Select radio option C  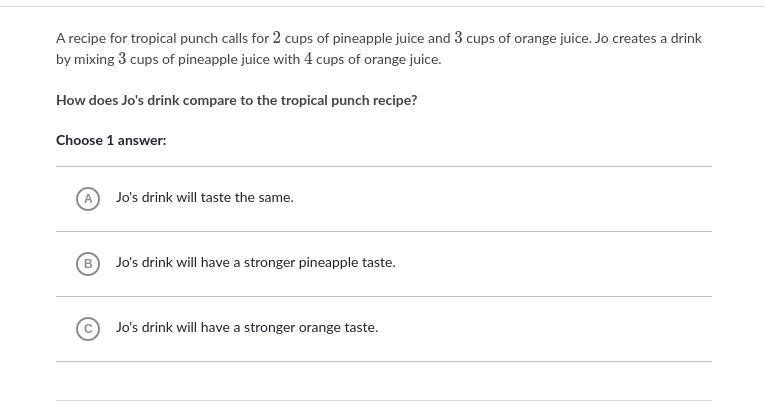(x=88, y=328)
